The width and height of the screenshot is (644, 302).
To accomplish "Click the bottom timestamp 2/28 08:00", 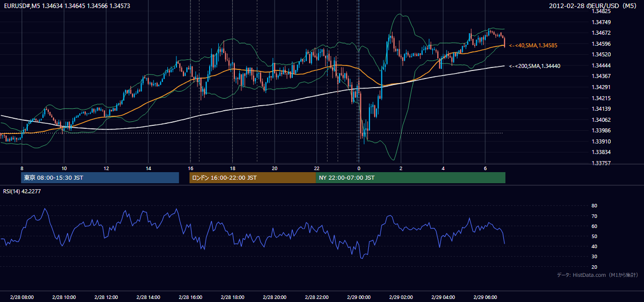I will coord(22,297).
